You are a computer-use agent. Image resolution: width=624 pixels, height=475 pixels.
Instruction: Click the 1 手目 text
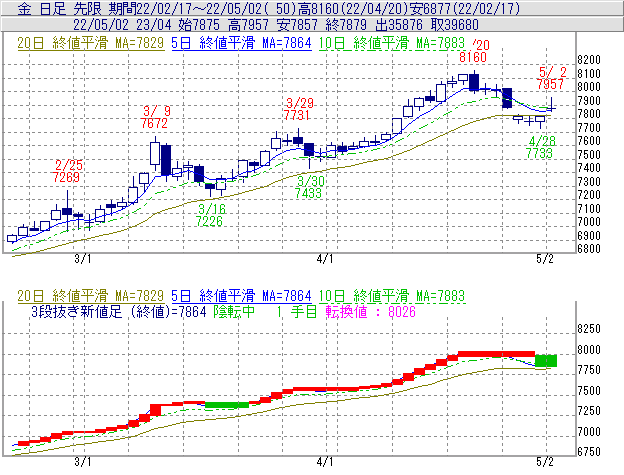pos(297,311)
